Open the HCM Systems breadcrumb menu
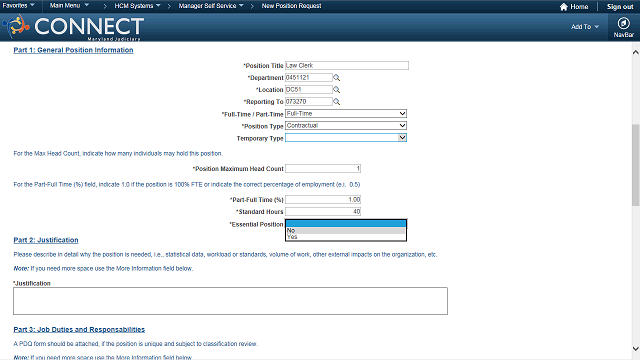The image size is (640, 360). [138, 6]
